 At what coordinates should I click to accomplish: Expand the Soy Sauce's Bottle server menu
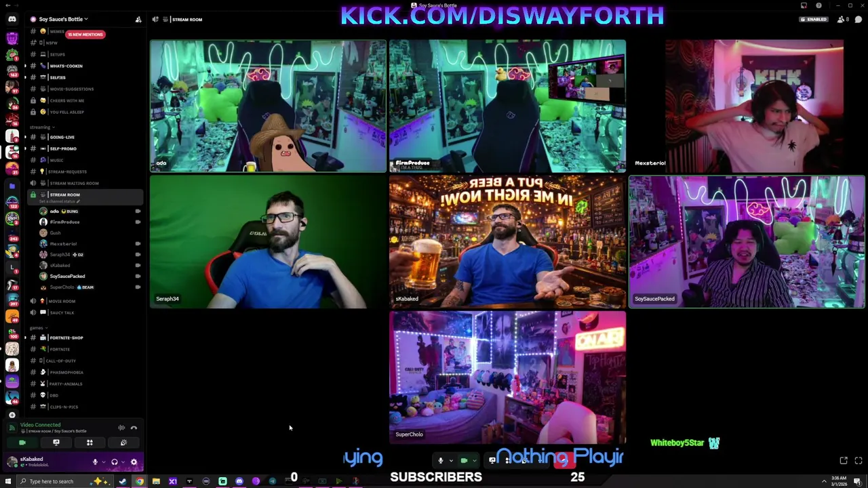click(62, 19)
